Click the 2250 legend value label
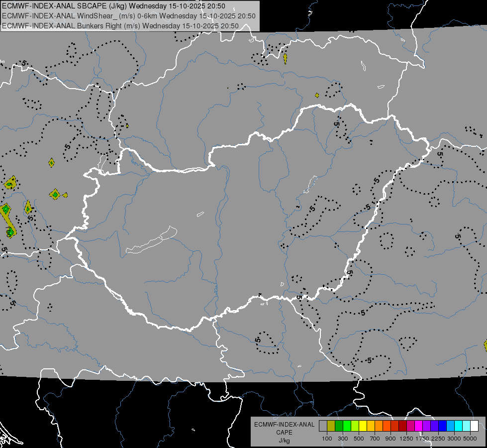Viewport: 487px width, 448px height. 438,439
